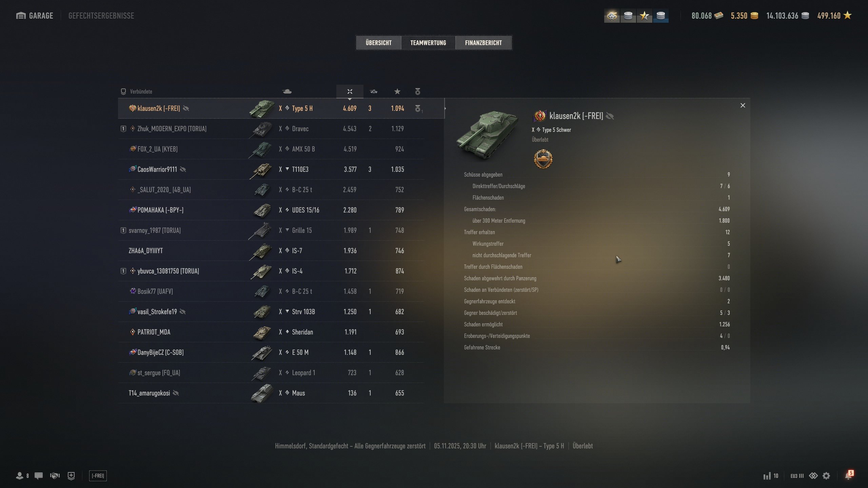Open settings gear in bottom bar
The height and width of the screenshot is (488, 868).
pos(826,476)
